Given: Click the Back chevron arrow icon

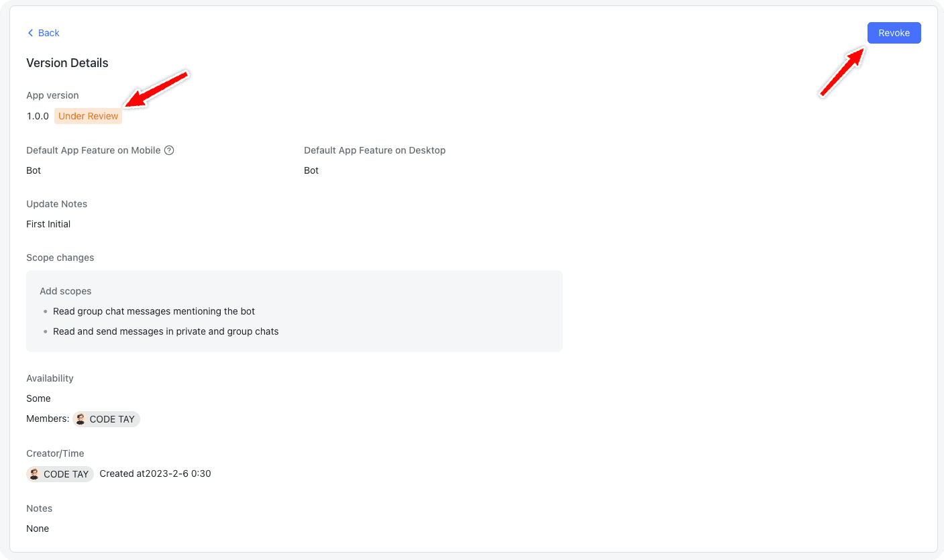Looking at the screenshot, I should 30,33.
